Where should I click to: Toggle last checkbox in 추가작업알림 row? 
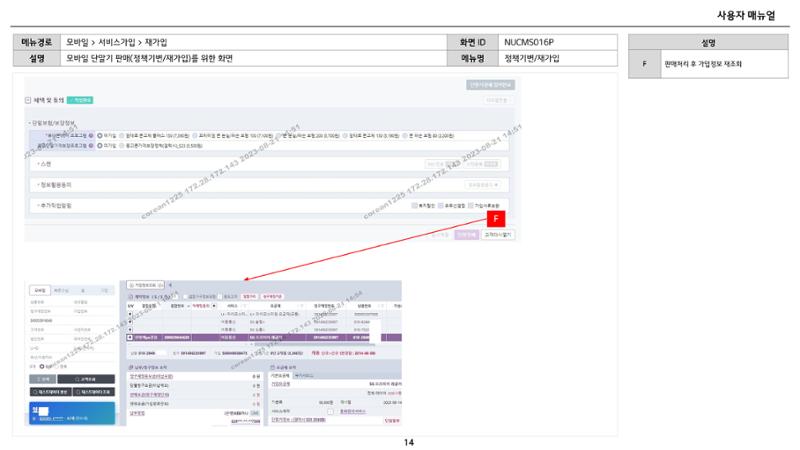(x=470, y=206)
